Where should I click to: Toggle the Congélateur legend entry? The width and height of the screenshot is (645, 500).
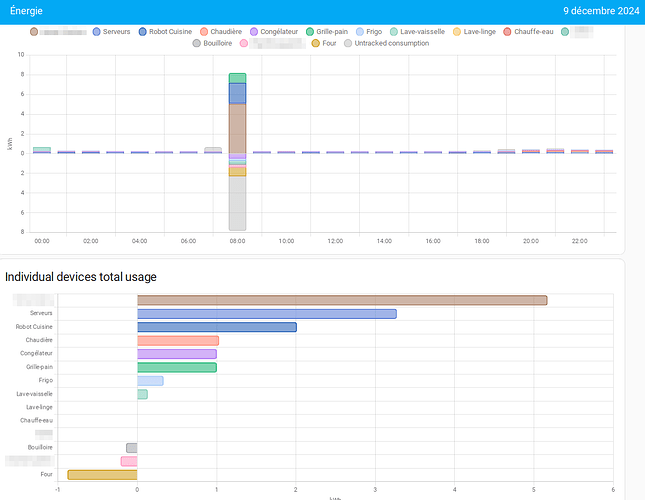[274, 32]
